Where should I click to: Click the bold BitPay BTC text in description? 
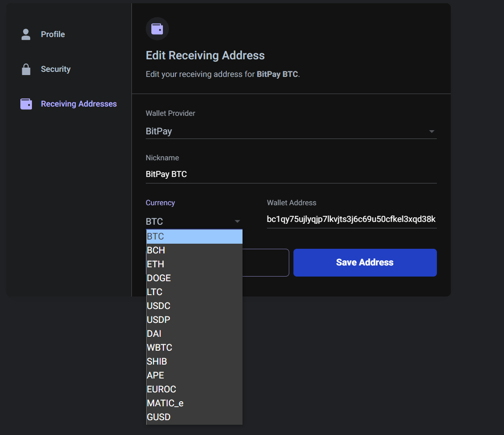[277, 74]
